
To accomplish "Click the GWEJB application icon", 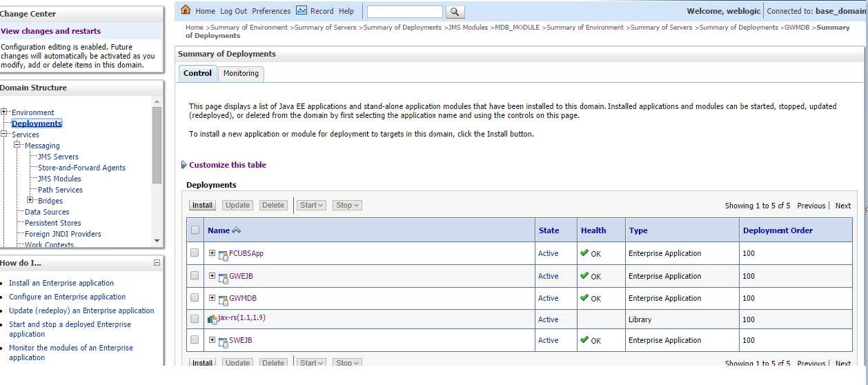I will click(x=223, y=277).
